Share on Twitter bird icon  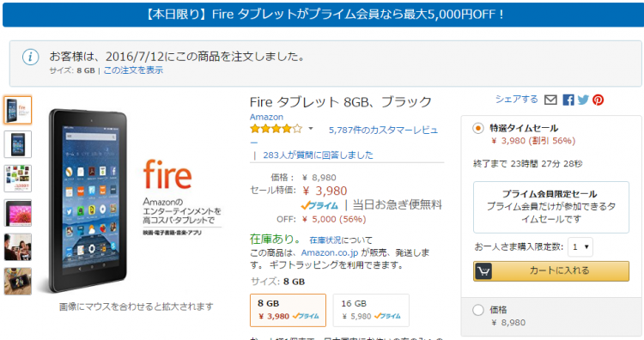(583, 100)
